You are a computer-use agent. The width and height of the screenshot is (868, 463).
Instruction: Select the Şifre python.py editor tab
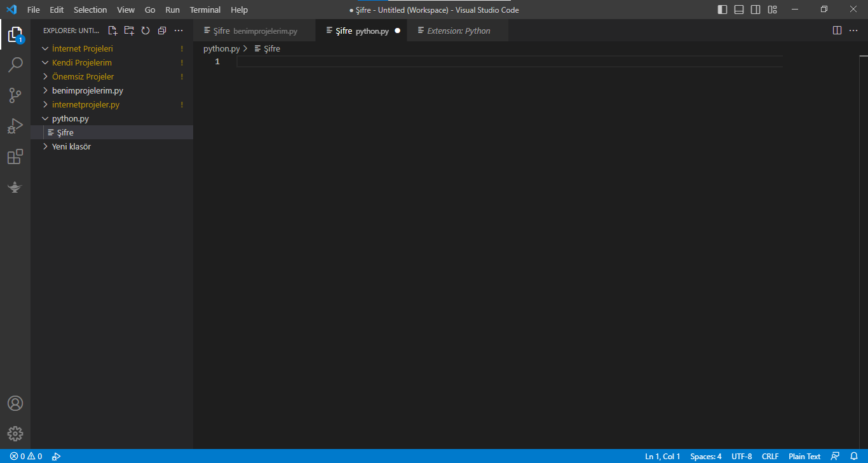pos(361,31)
